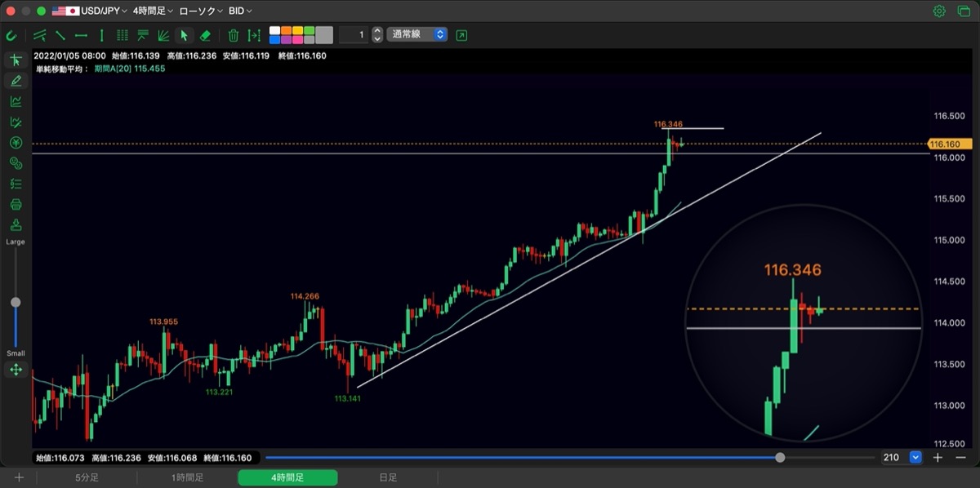Select the vertical line drawing tool

point(101,35)
